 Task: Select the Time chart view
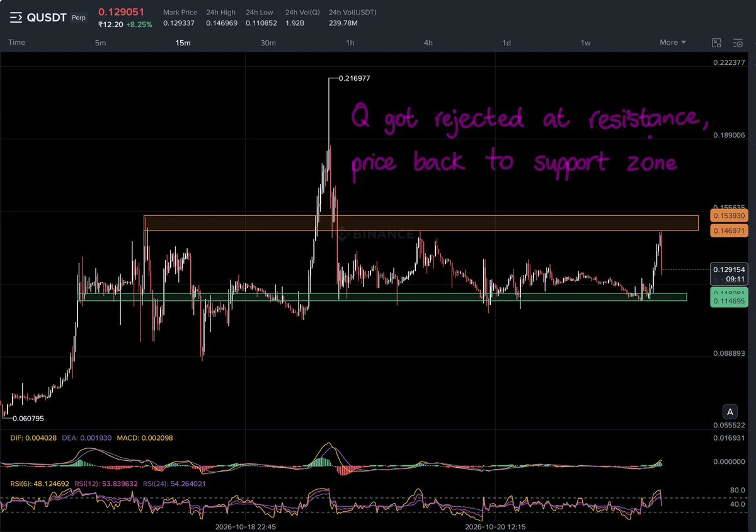tap(16, 43)
